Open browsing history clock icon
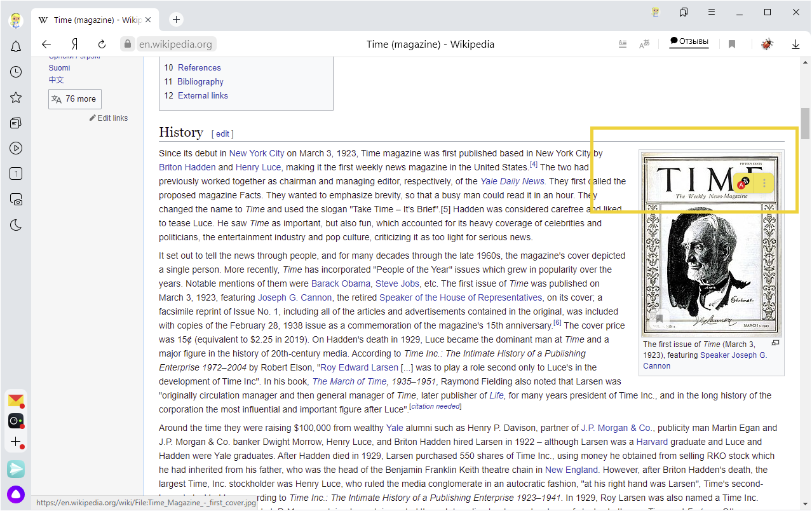The width and height of the screenshot is (812, 511). pos(16,72)
